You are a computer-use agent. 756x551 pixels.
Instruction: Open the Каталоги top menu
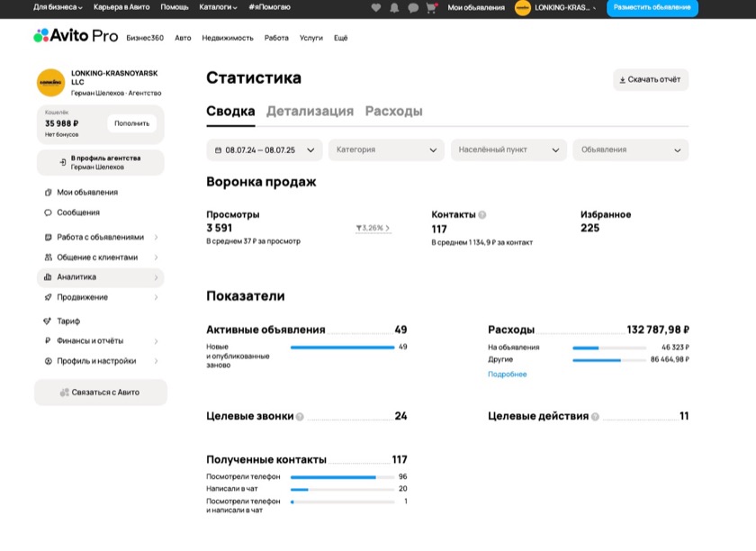(218, 7)
